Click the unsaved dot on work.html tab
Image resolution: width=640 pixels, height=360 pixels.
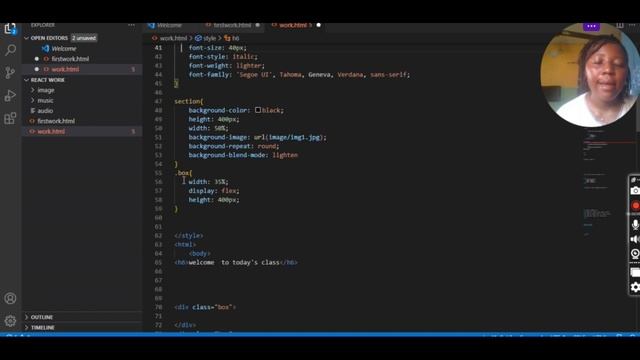[x=319, y=25]
